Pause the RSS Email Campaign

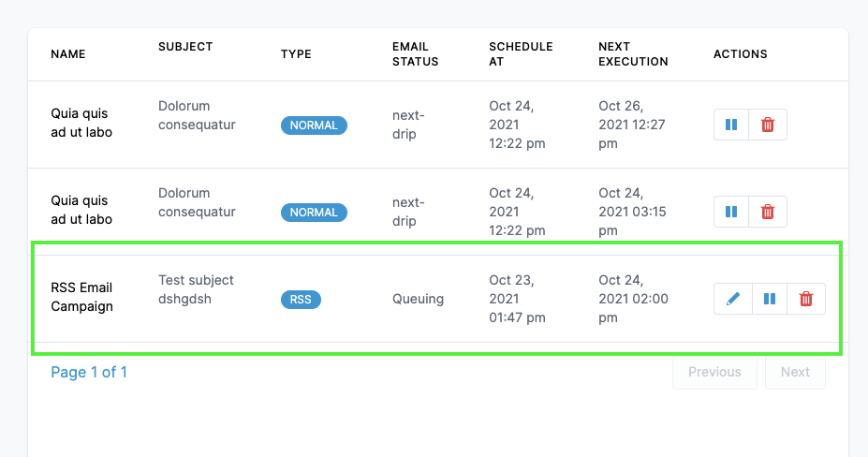pos(770,299)
